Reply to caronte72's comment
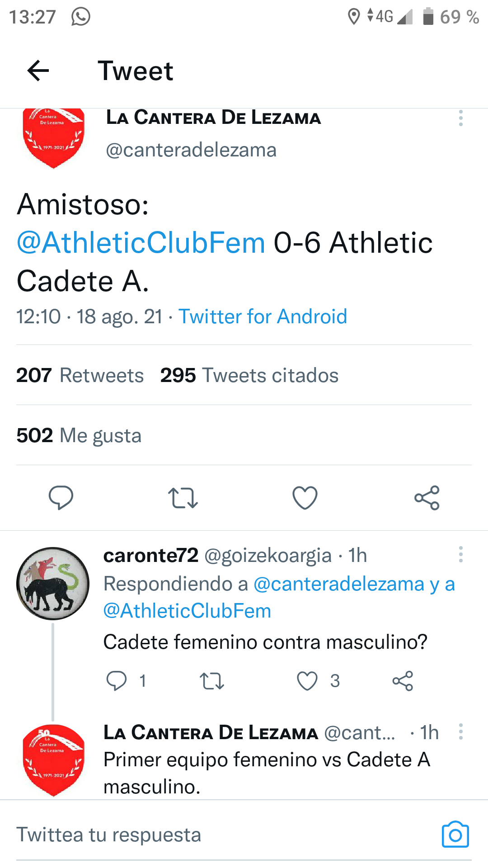This screenshot has height=868, width=488. [x=117, y=681]
